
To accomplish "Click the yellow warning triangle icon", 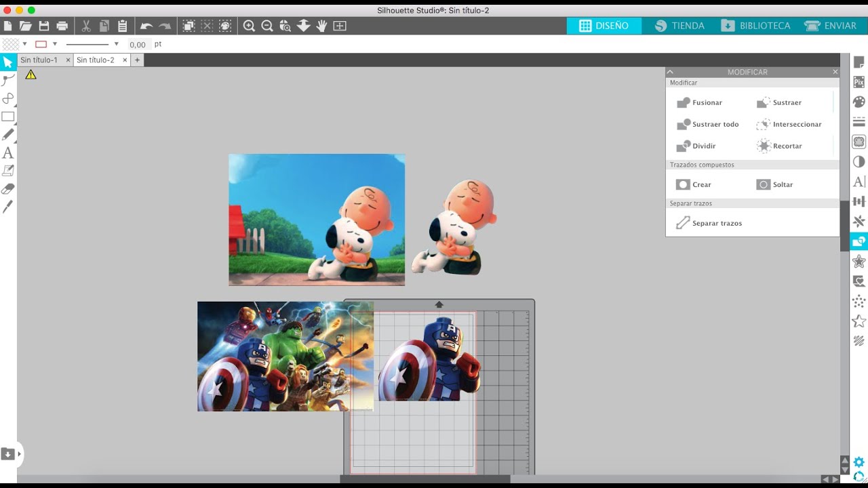I will point(31,75).
